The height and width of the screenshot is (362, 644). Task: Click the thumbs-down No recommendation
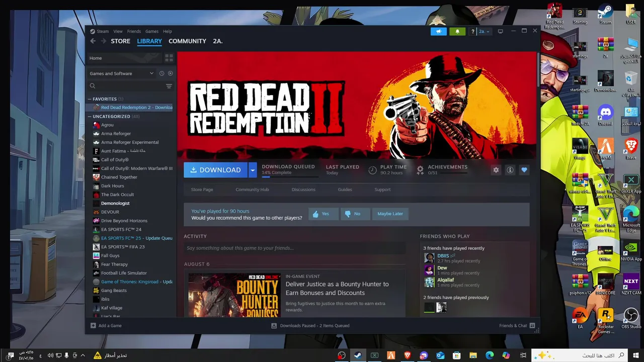[355, 214]
